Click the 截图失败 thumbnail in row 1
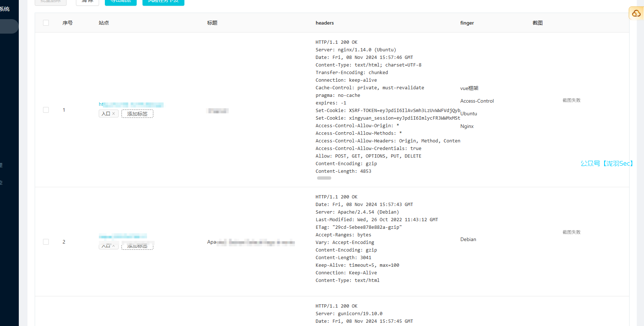The height and width of the screenshot is (326, 644). tap(571, 100)
